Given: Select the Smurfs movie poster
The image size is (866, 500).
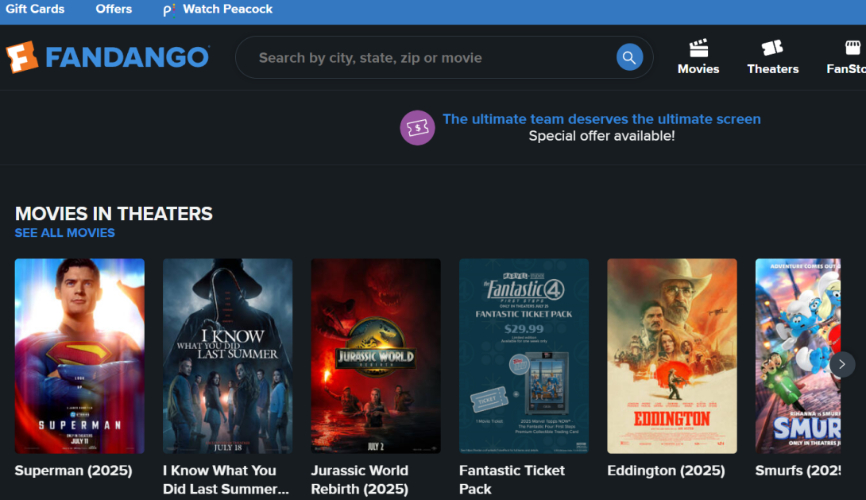Looking at the screenshot, I should (798, 356).
